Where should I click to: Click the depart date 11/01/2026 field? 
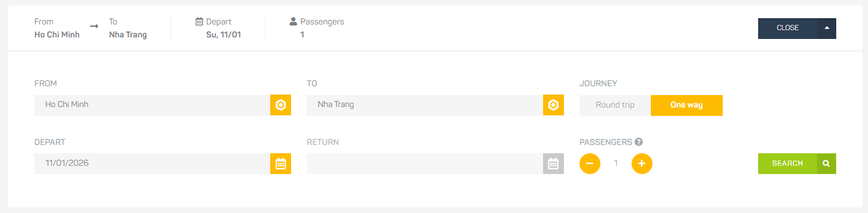coord(152,164)
